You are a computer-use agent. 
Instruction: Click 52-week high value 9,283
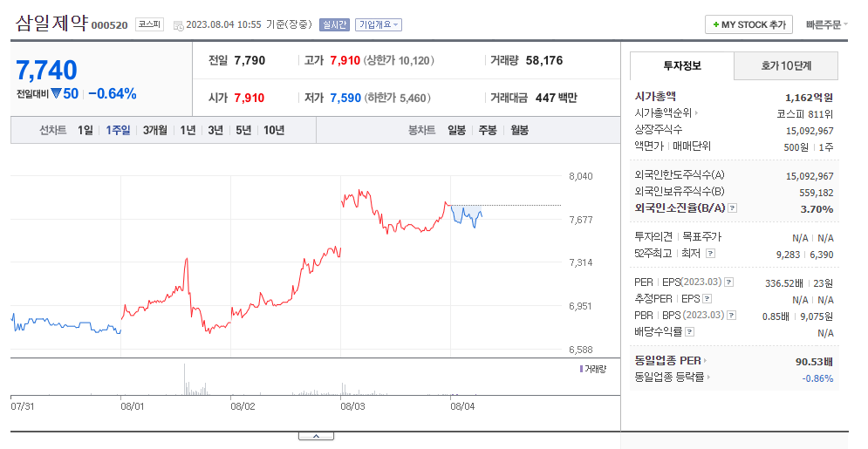click(789, 255)
